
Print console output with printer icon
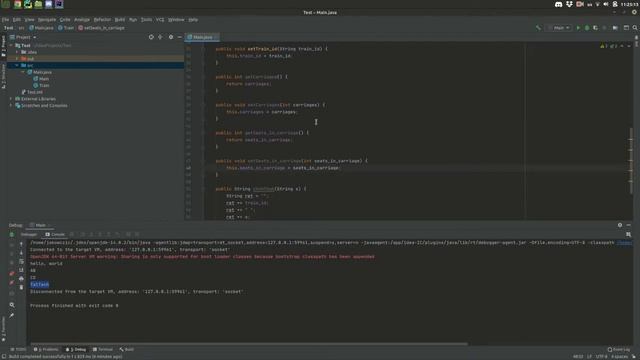(x=21, y=279)
